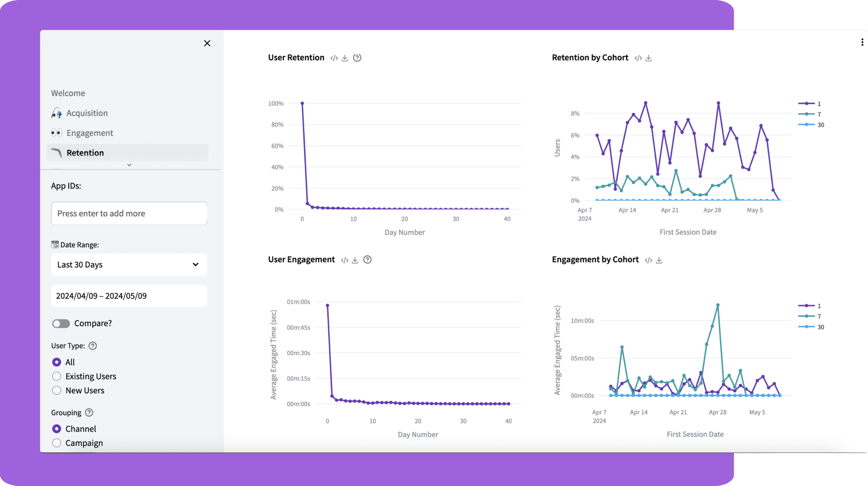Click the User Retention chart title
Viewport: 868px width, 486px height.
pyautogui.click(x=296, y=58)
